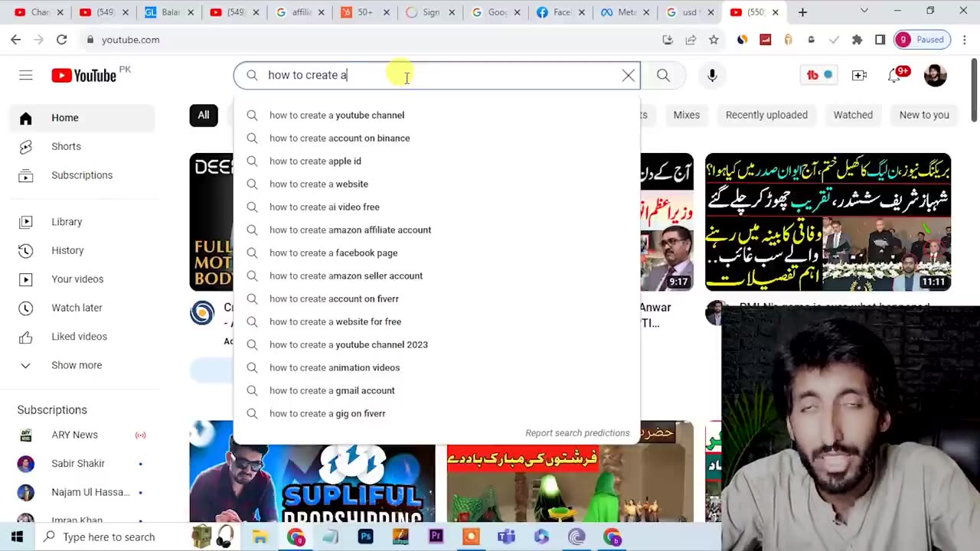Image resolution: width=980 pixels, height=551 pixels.
Task: Open ARY News subscription channel
Action: click(82, 435)
